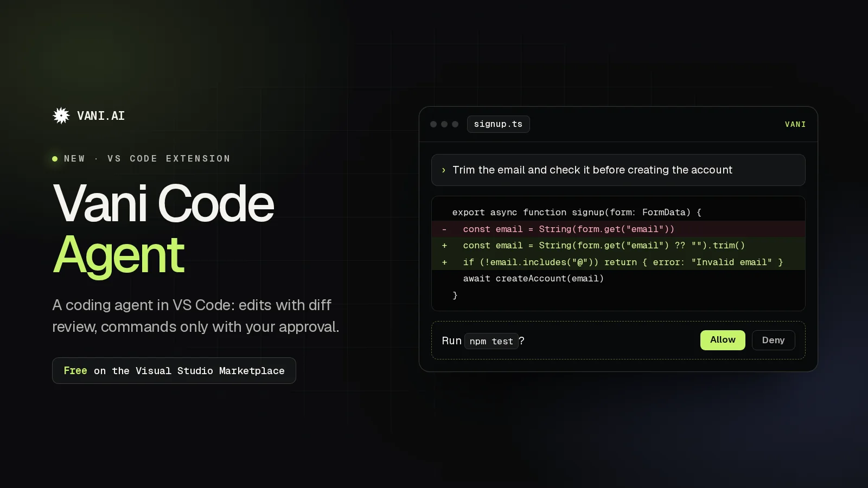Click the VANI.AI brand name text

point(101,116)
